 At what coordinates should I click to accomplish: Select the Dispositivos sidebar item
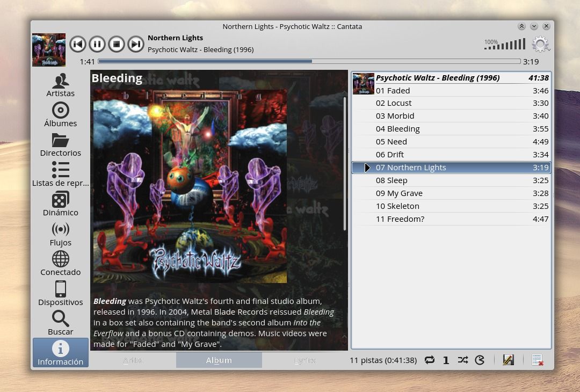click(60, 294)
